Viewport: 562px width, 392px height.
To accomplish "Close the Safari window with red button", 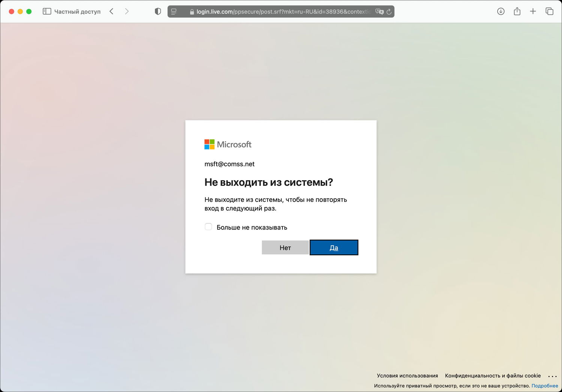I will tap(12, 12).
